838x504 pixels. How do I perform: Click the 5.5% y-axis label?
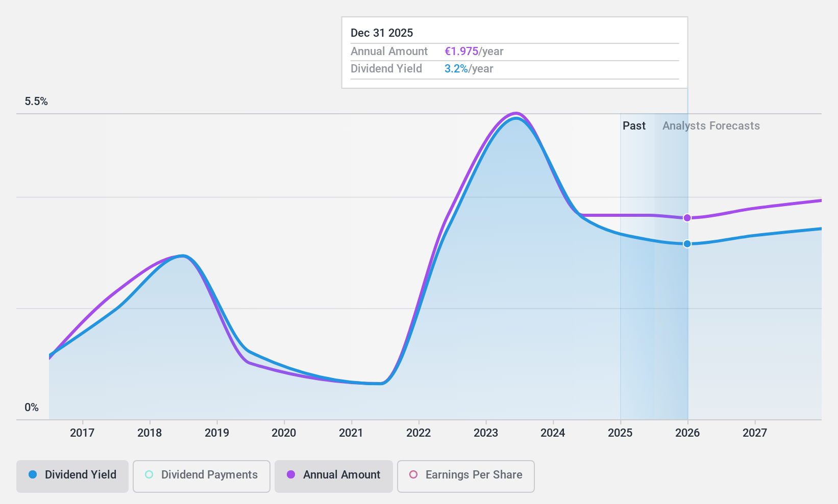[x=36, y=102]
